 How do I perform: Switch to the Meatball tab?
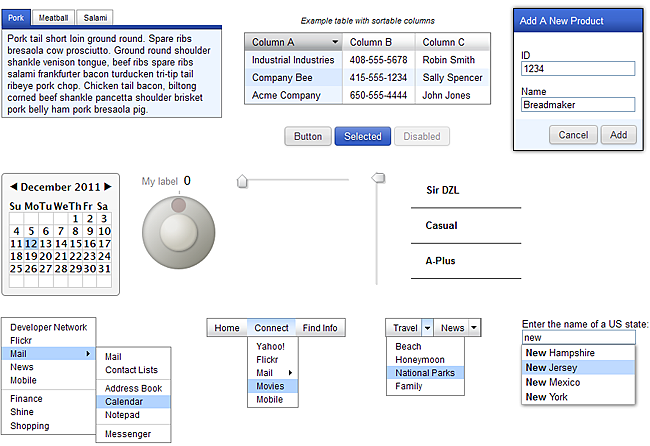pos(53,18)
